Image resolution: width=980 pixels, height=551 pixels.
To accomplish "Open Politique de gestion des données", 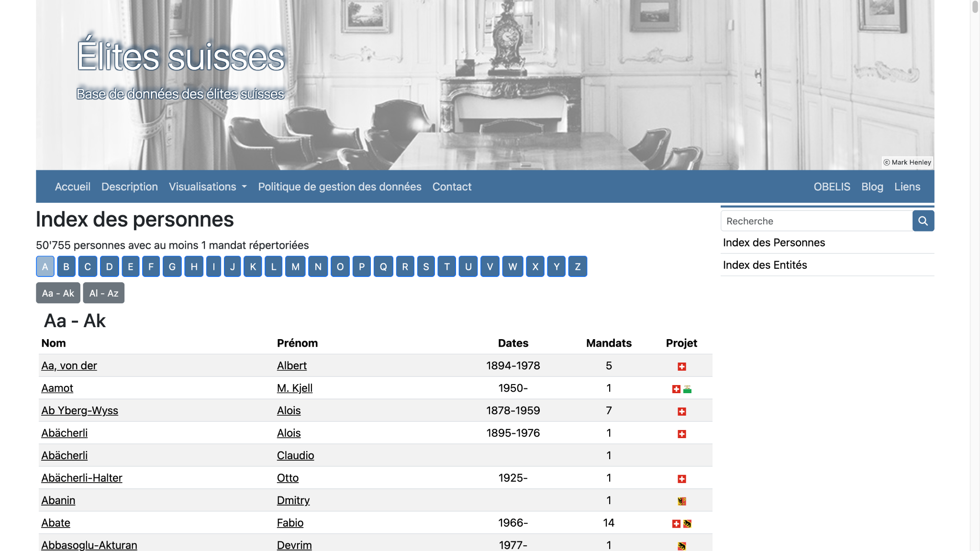I will [340, 187].
